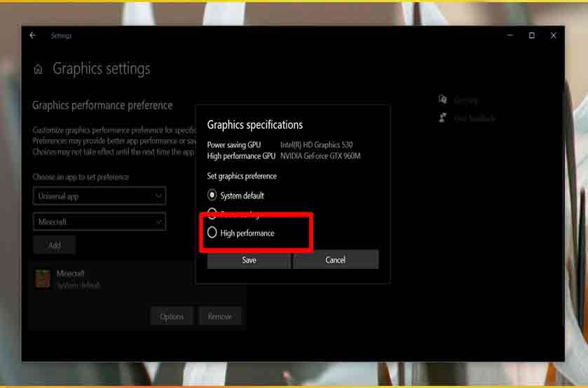Image resolution: width=588 pixels, height=388 pixels.
Task: Click NVIDIA GeForce GTX 960M text
Action: coord(320,156)
